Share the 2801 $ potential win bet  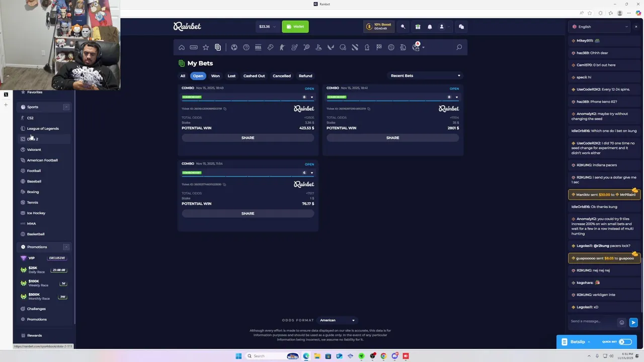click(x=392, y=138)
